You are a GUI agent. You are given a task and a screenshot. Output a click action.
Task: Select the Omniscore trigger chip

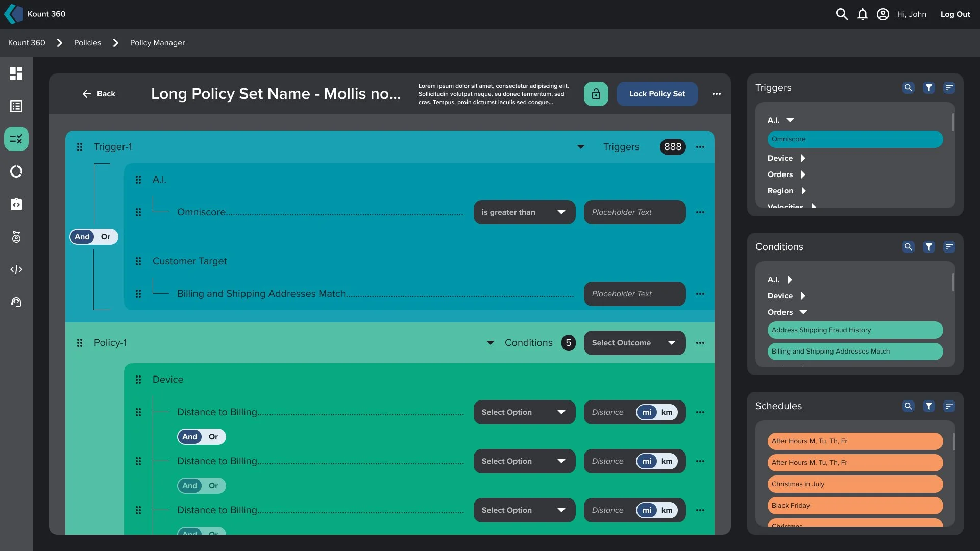[x=855, y=139]
